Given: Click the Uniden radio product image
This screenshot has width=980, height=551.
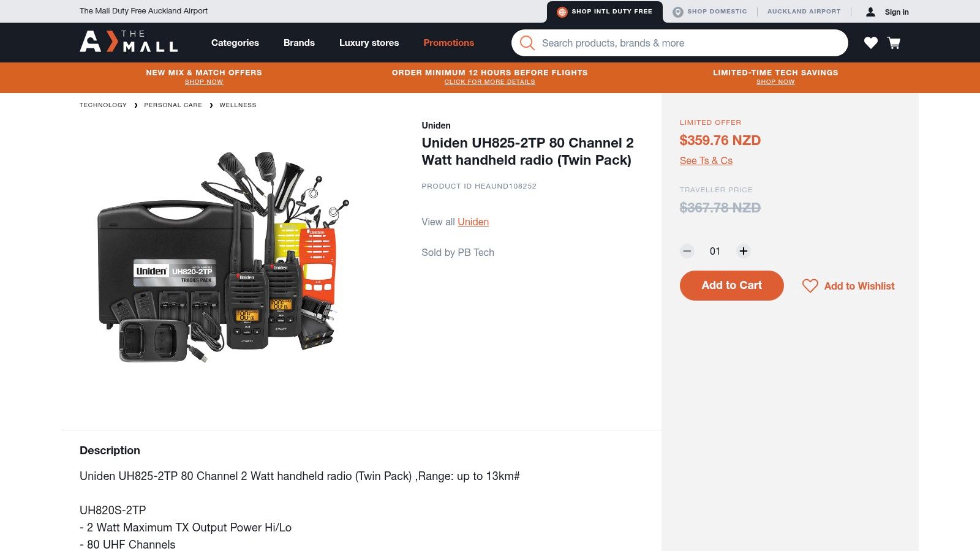Looking at the screenshot, I should [224, 257].
